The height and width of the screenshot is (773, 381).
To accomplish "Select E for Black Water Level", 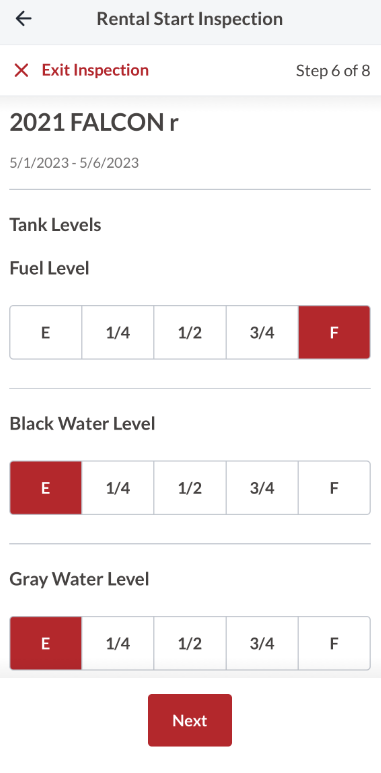I will (45, 488).
